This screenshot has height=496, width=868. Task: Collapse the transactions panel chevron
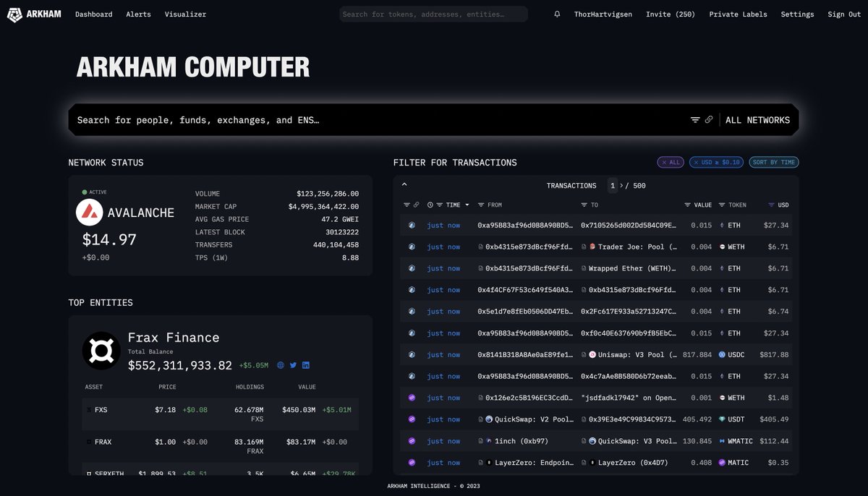click(404, 185)
